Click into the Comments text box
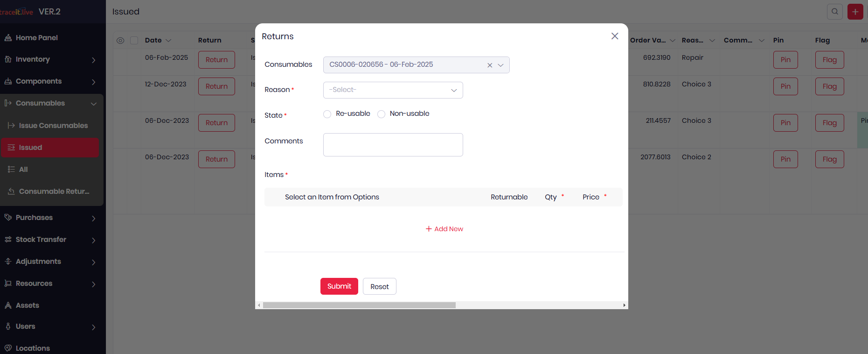The width and height of the screenshot is (868, 354). [x=393, y=145]
